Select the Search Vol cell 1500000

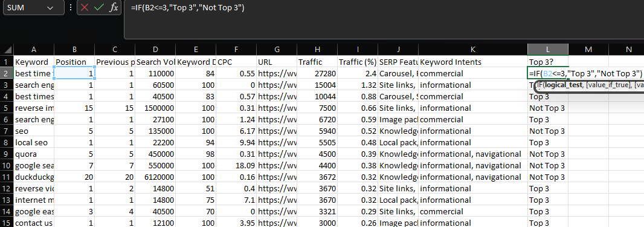pyautogui.click(x=155, y=108)
